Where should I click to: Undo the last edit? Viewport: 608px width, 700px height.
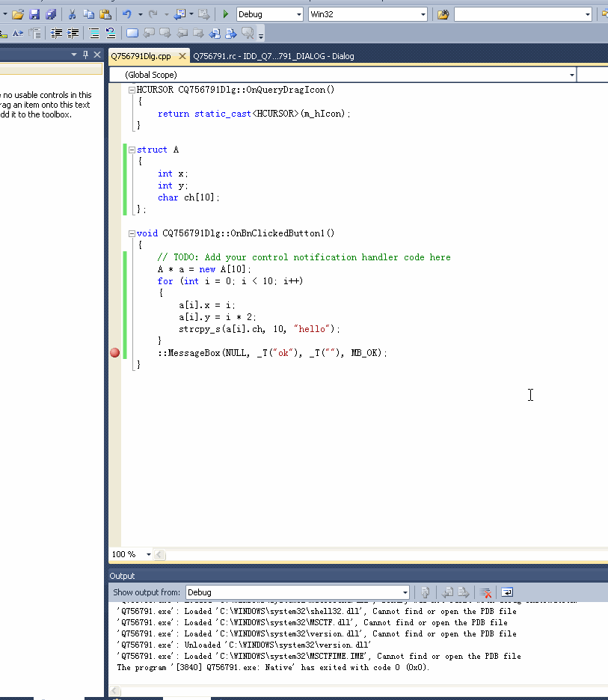pos(127,14)
